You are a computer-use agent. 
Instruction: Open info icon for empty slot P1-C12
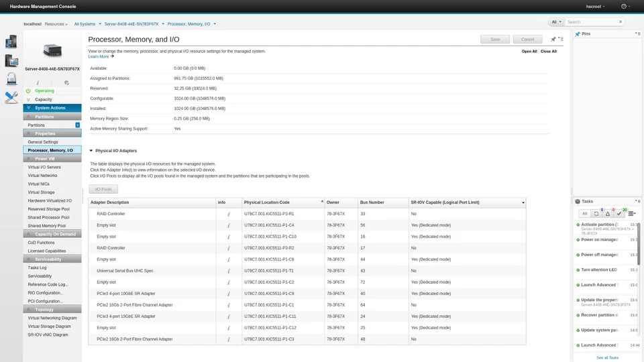[229, 328]
